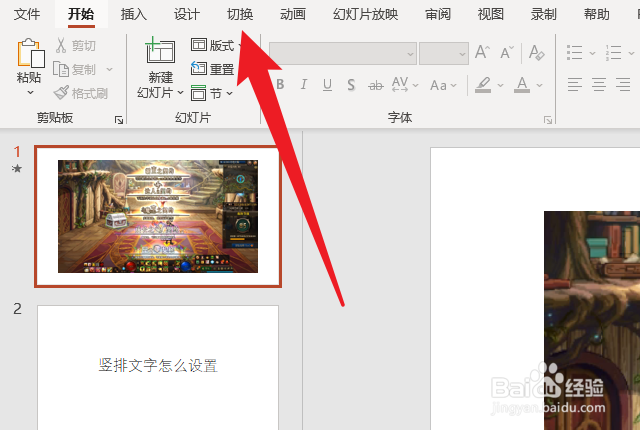Select the 录制 tab
Image resolution: width=640 pixels, height=430 pixels.
(x=544, y=15)
